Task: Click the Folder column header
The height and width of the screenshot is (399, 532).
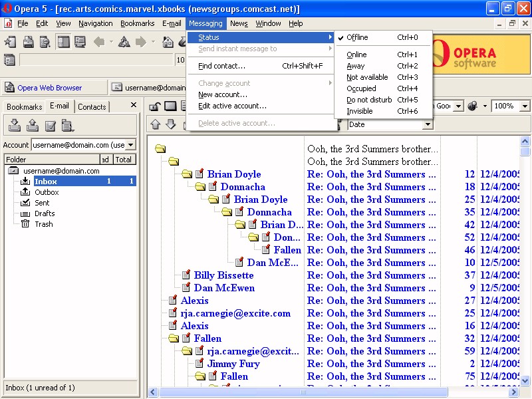Action: [x=52, y=160]
